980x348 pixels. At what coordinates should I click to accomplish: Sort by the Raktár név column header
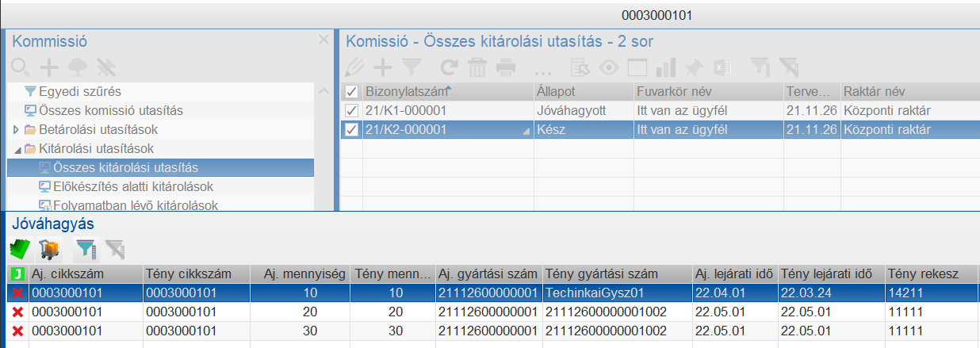tap(909, 90)
